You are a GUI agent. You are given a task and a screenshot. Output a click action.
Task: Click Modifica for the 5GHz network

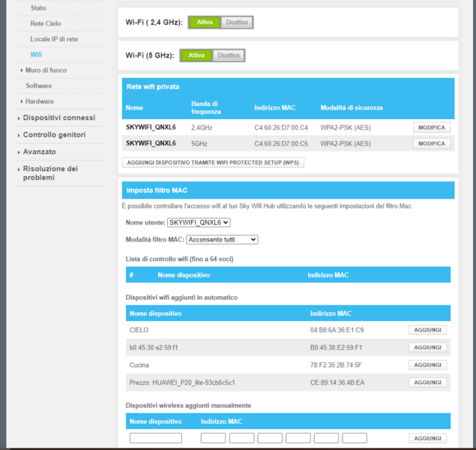[x=432, y=143]
